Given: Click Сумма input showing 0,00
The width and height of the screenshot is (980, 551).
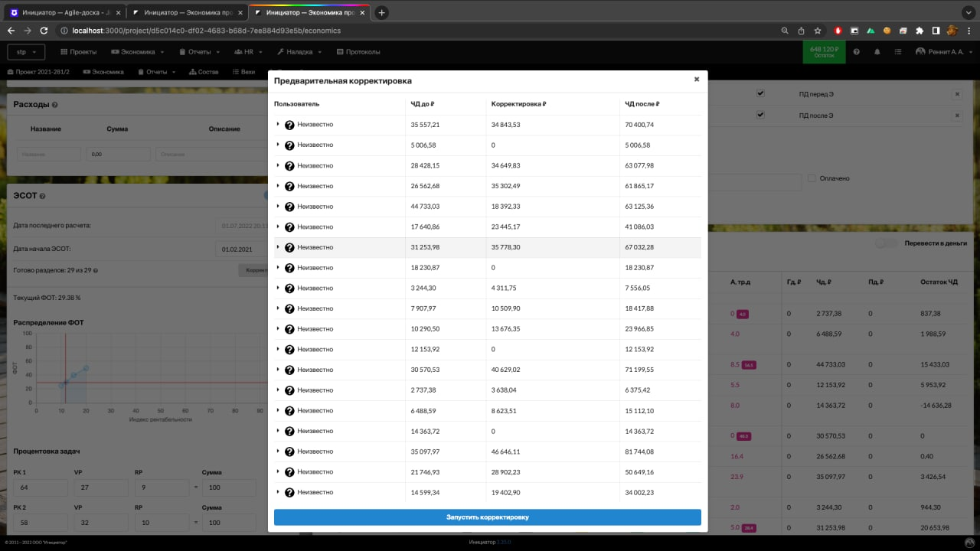Looking at the screenshot, I should click(x=119, y=154).
